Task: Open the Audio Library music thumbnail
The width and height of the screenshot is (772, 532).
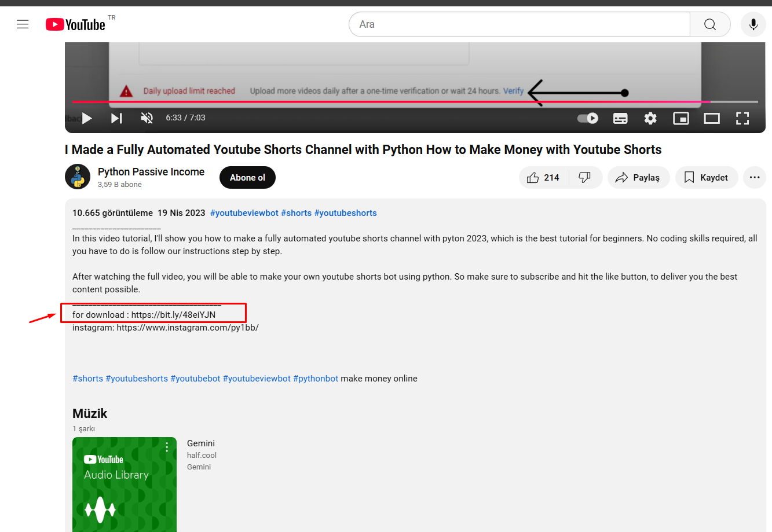Action: (x=125, y=485)
